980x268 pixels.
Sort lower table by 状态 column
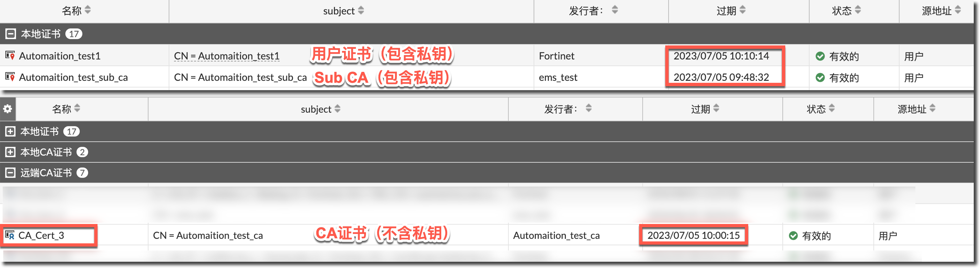[x=832, y=108]
